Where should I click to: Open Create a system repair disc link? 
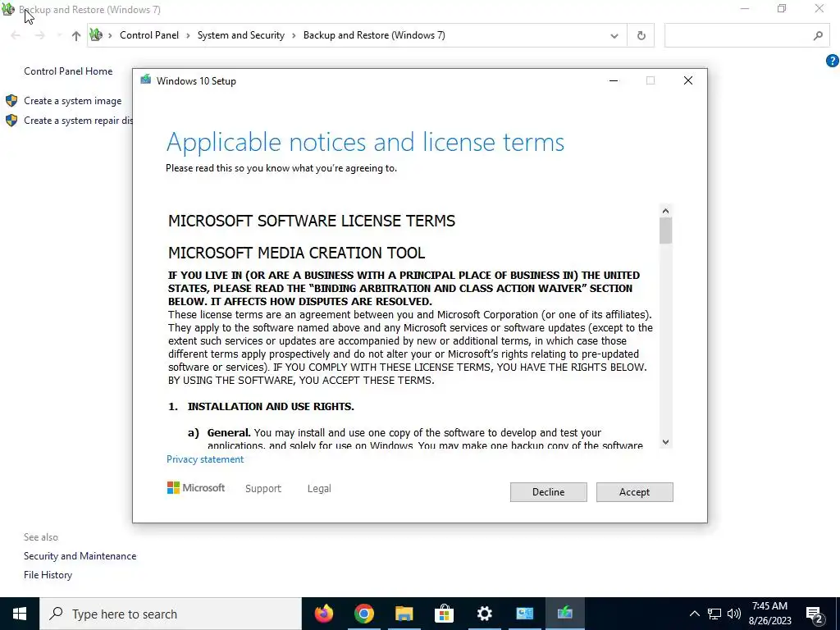(78, 121)
